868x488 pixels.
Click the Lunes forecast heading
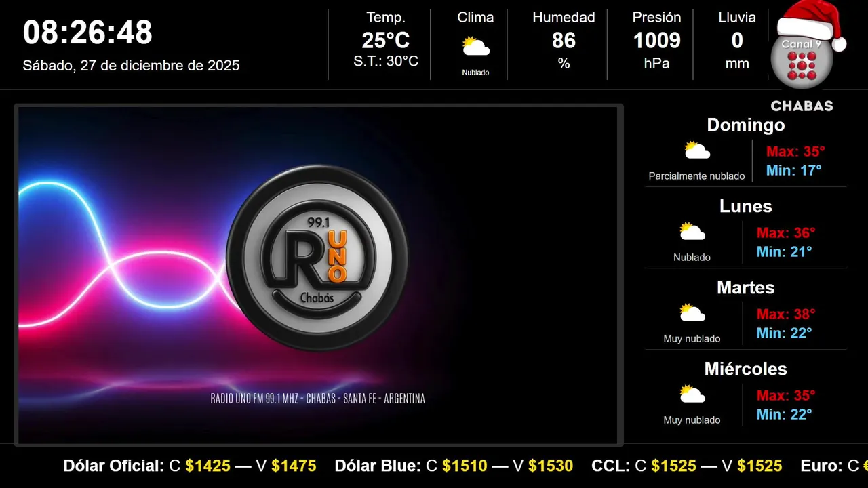tap(745, 206)
